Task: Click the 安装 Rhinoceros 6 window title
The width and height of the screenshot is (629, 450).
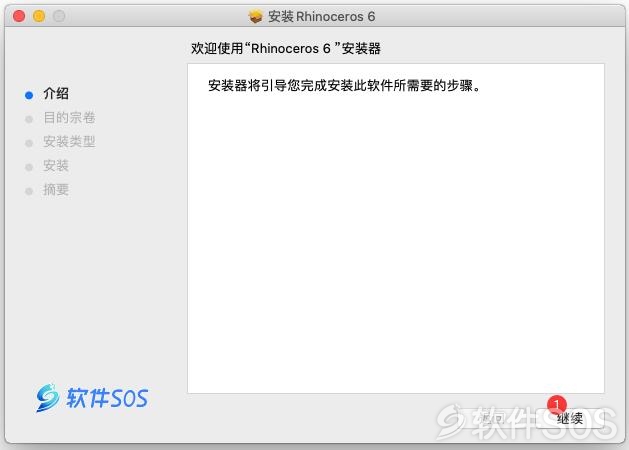Action: [321, 16]
